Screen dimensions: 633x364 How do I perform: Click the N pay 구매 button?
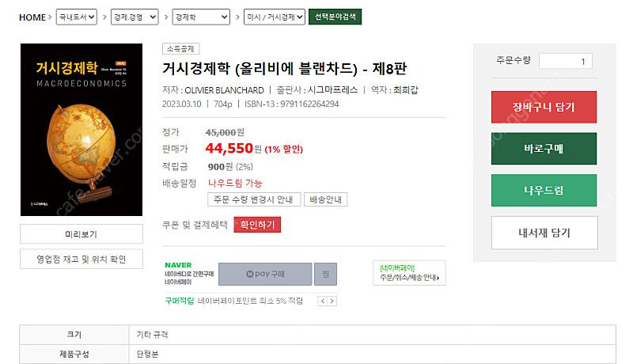pos(264,274)
